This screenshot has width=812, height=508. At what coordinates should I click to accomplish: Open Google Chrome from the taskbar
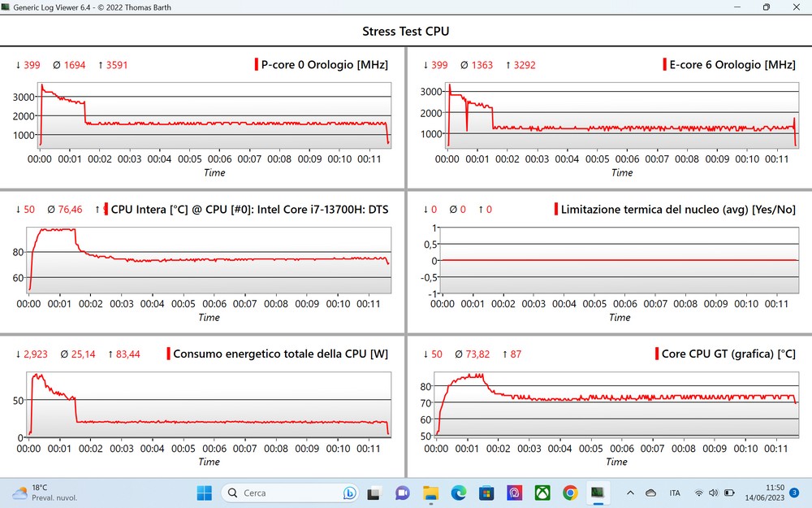coord(570,493)
